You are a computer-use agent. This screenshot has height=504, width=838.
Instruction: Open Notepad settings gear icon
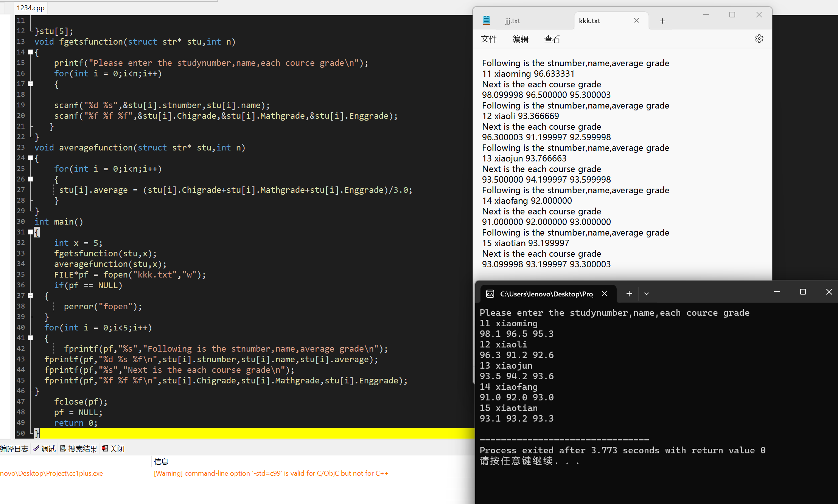pos(759,39)
